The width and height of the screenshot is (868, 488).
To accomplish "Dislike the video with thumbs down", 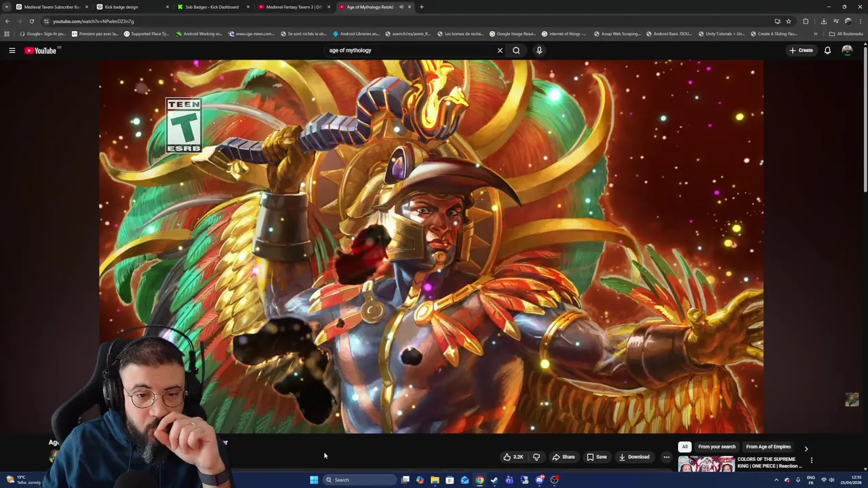I will tap(536, 457).
